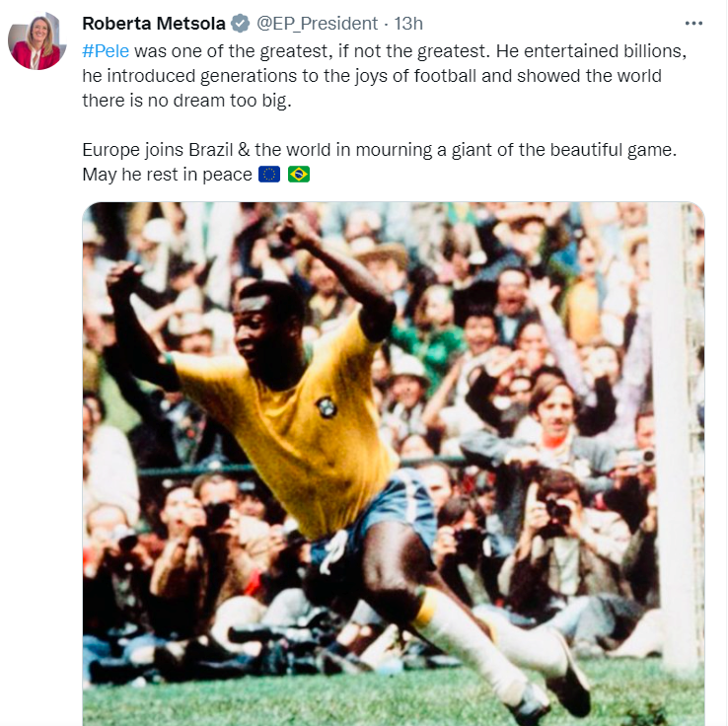Open the #Pele hashtag link
The image size is (728, 726).
coord(106,51)
